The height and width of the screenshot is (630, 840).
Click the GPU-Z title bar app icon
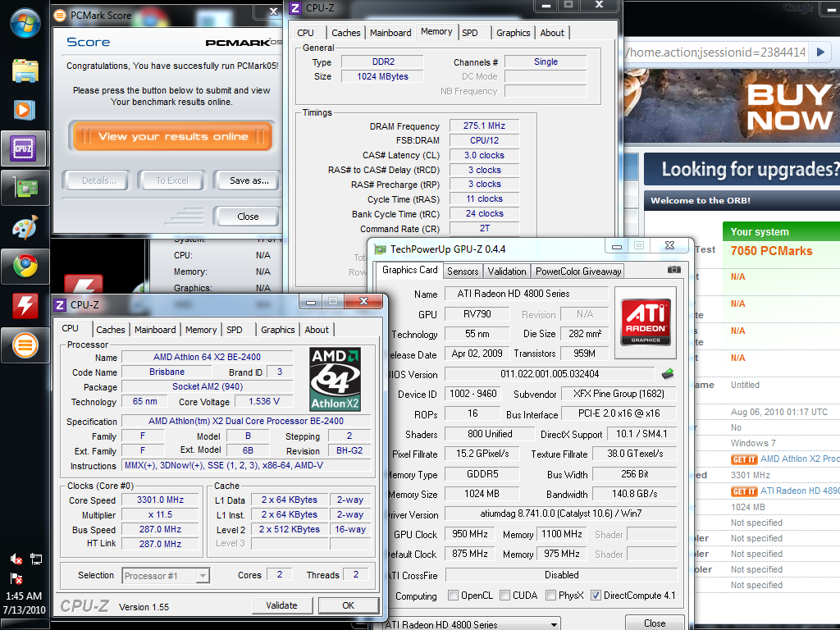point(380,249)
